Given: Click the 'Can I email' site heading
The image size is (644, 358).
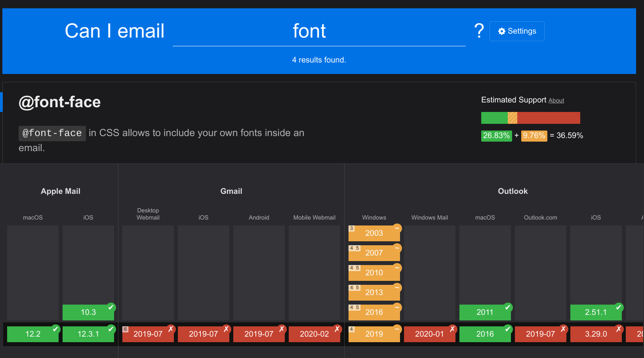Looking at the screenshot, I should [114, 31].
